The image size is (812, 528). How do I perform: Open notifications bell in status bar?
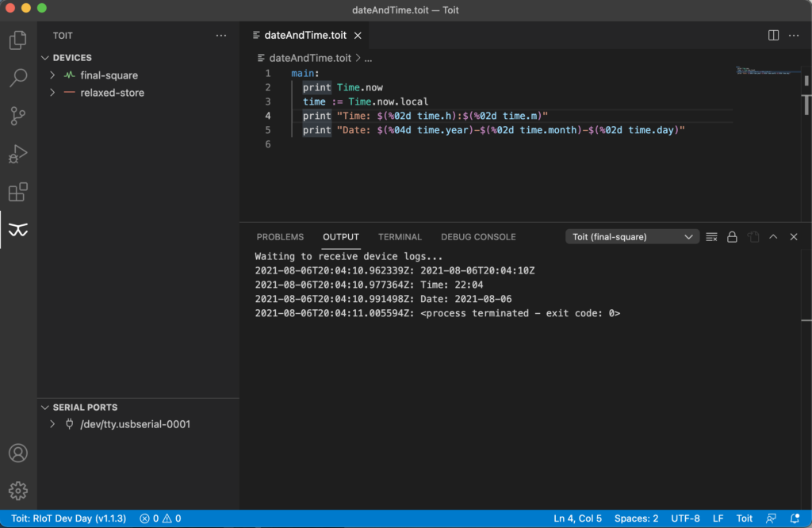(x=795, y=518)
